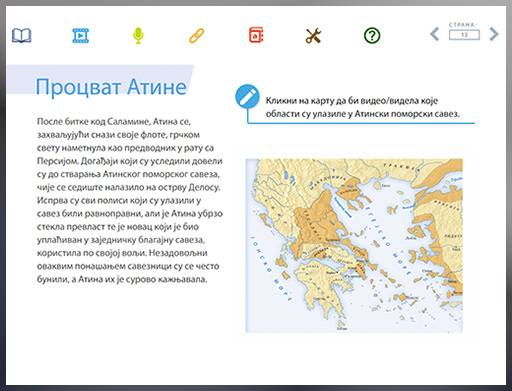512x391 pixels.
Task: Click the paragraph starting После битке код Саламине
Action: (130, 200)
